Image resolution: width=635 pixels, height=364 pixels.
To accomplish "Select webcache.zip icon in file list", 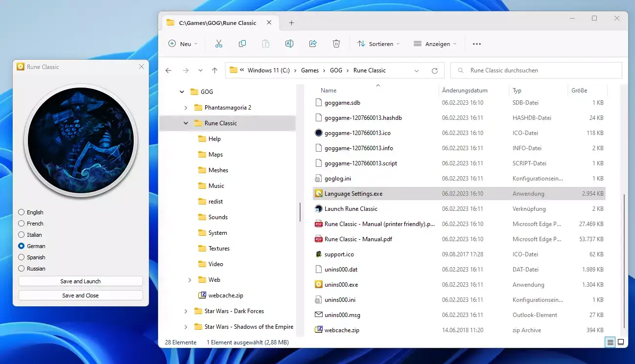I will tap(319, 330).
